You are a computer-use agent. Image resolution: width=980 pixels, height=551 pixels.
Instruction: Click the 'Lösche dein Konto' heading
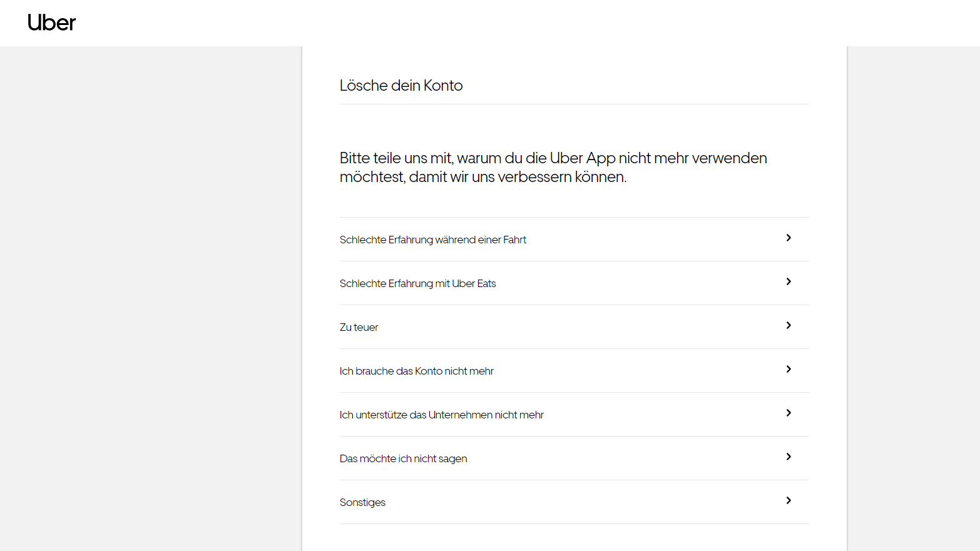click(401, 86)
